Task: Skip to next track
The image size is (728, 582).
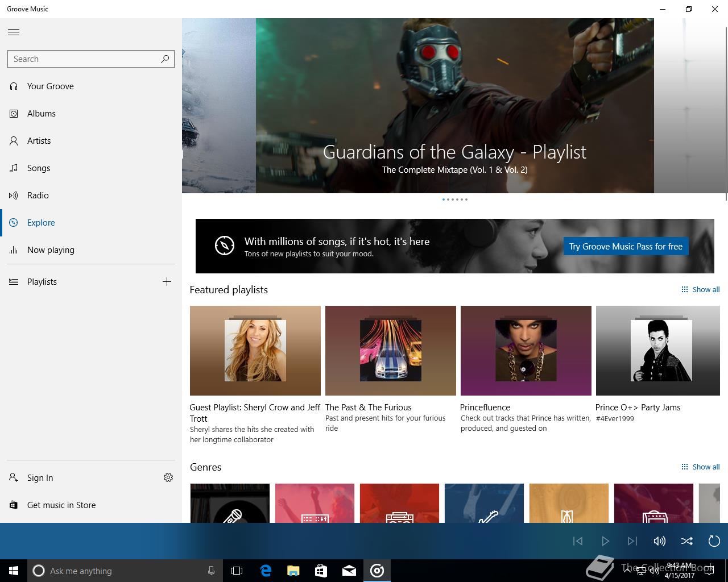Action: tap(632, 541)
